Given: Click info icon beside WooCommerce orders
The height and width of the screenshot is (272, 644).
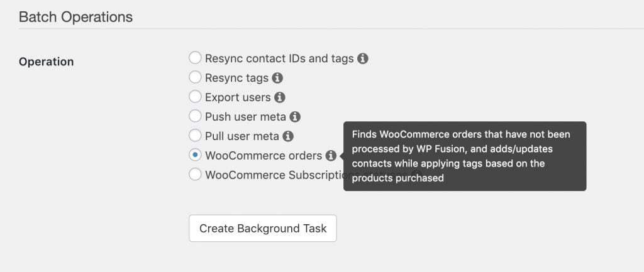Looking at the screenshot, I should pos(331,156).
